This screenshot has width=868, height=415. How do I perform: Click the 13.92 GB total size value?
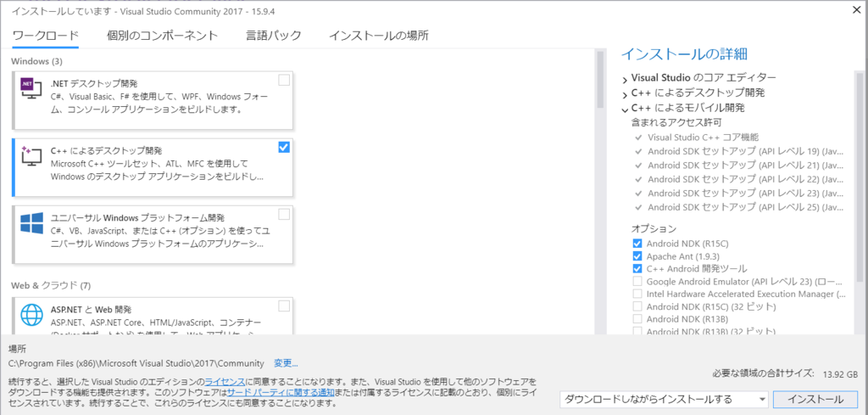(842, 374)
